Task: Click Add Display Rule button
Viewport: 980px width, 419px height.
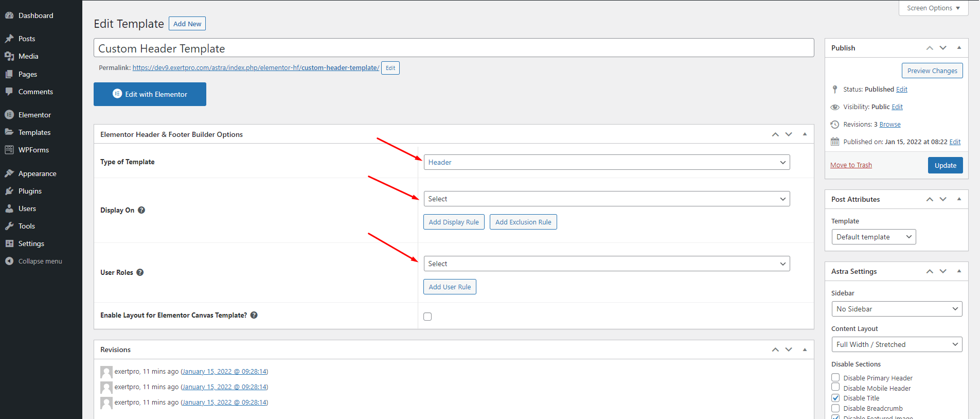Action: pyautogui.click(x=454, y=222)
